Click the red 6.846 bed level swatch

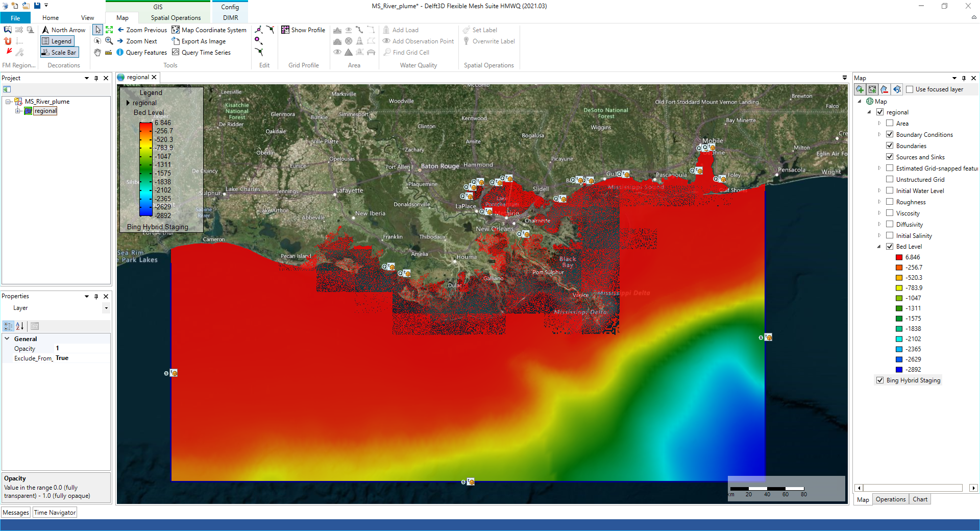click(899, 257)
